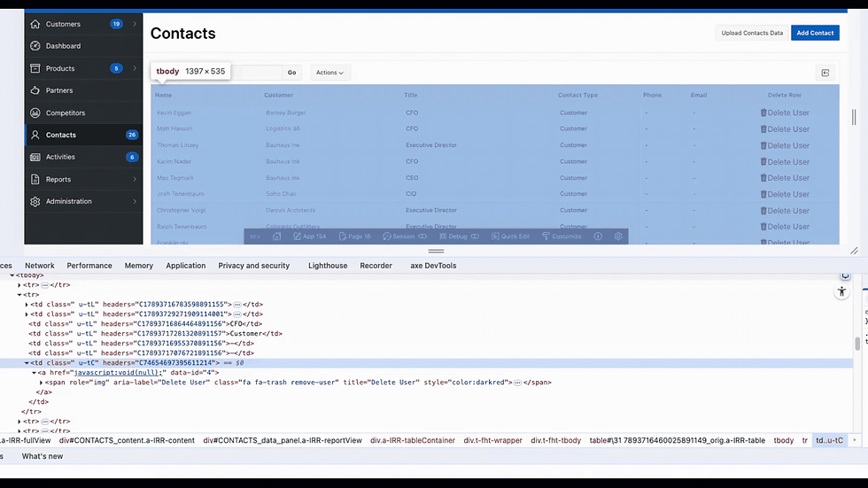Image resolution: width=868 pixels, height=488 pixels.
Task: Open the Recorder DevTools tab
Action: (x=376, y=266)
